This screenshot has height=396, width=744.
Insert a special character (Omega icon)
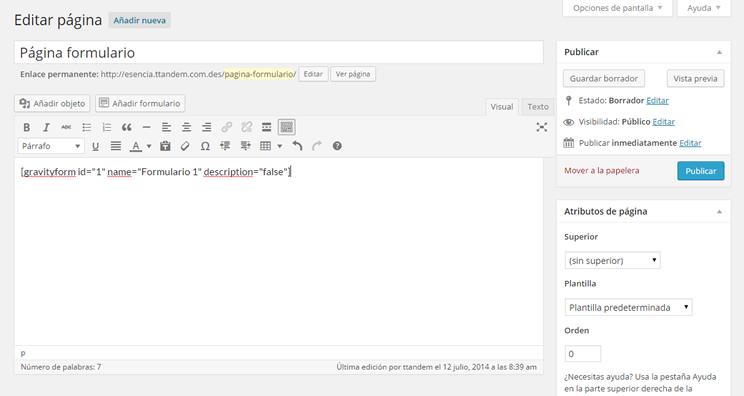click(x=205, y=146)
